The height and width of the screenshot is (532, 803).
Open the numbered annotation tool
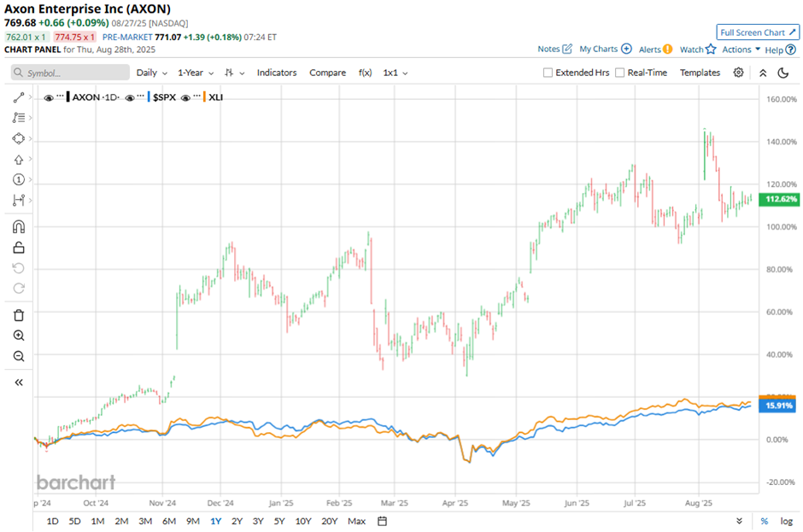(x=19, y=179)
